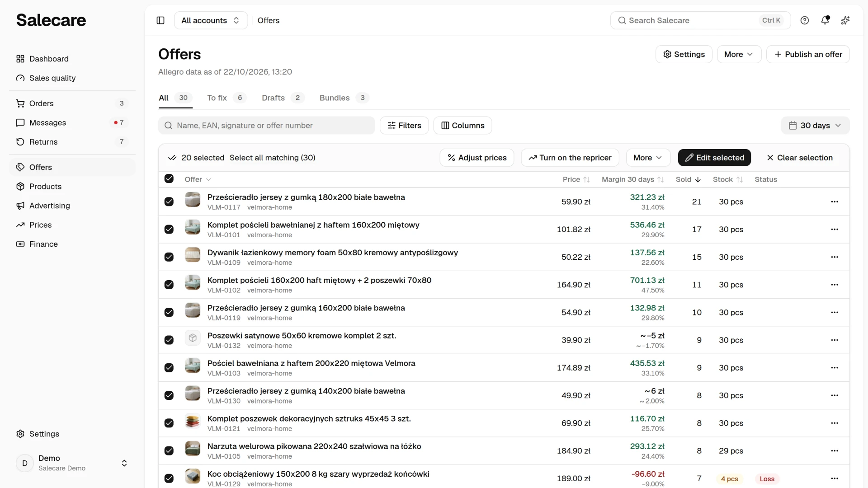Image resolution: width=868 pixels, height=488 pixels.
Task: Open the Finance section
Action: click(72, 244)
